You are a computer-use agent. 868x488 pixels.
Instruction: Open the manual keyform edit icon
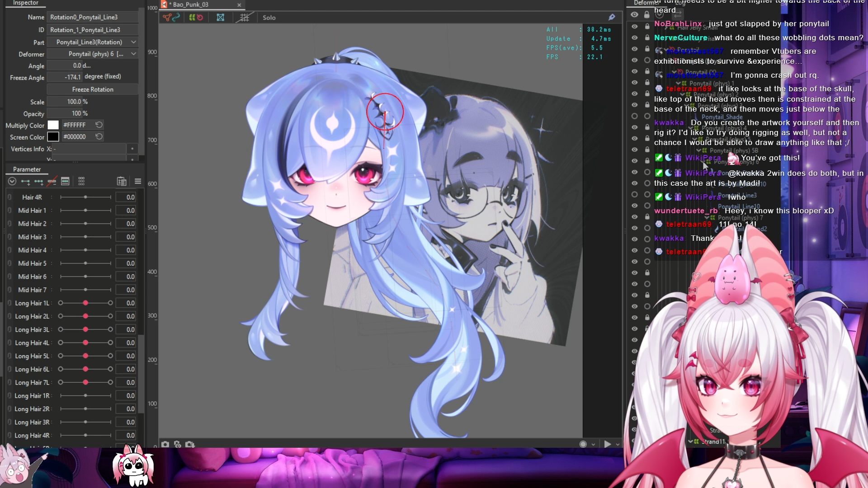coord(65,182)
